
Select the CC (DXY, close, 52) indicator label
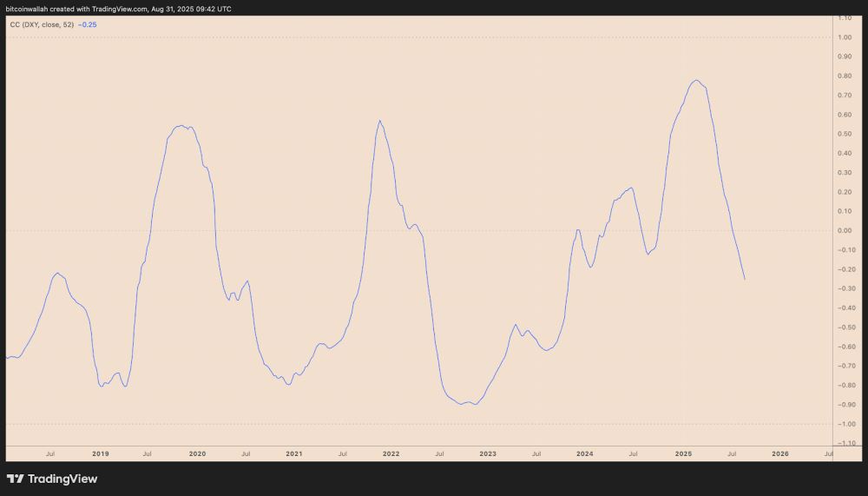pos(42,25)
